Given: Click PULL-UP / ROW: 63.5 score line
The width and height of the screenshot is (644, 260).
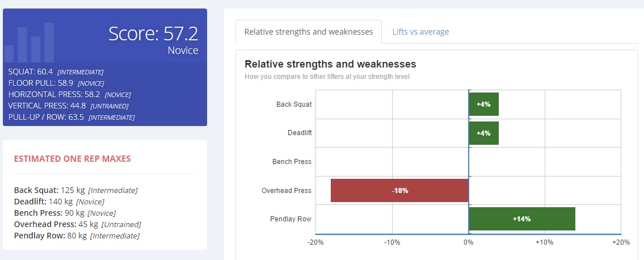Looking at the screenshot, I should click(x=71, y=117).
